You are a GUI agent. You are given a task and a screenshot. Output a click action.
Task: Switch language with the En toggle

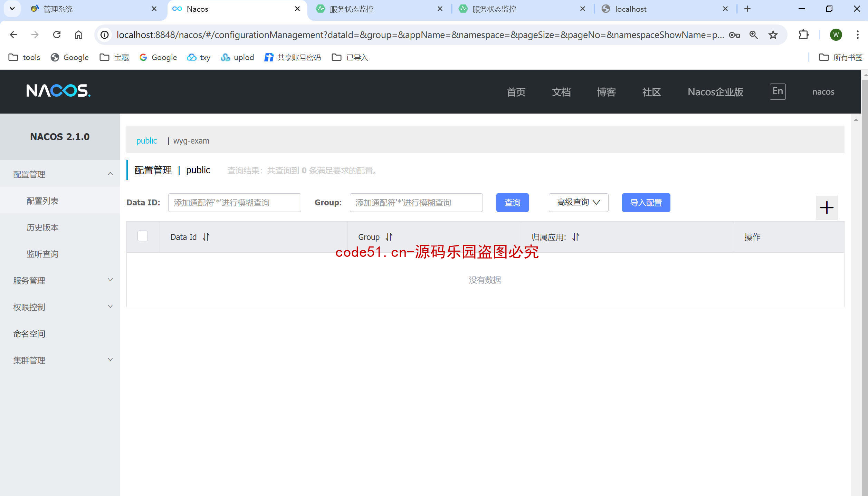click(778, 91)
